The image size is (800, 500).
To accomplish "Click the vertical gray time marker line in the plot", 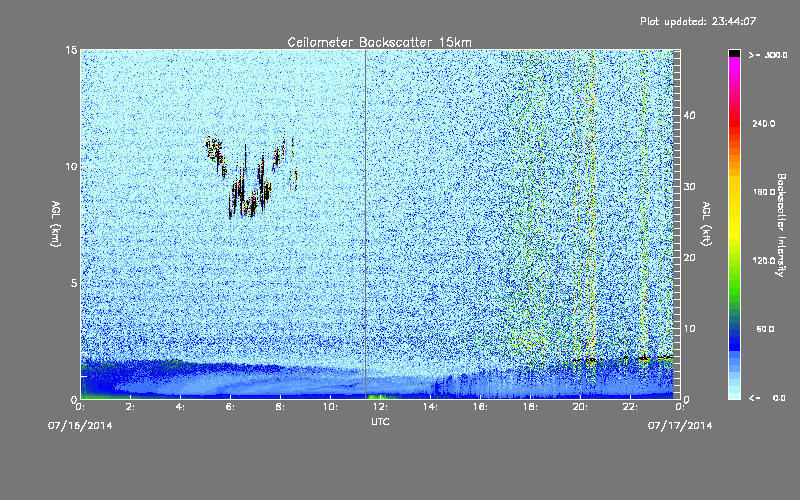I will pos(366,224).
